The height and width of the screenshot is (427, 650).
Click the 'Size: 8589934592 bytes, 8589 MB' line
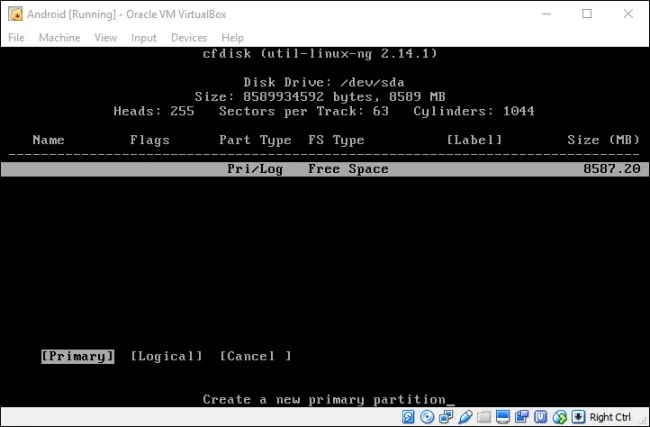(x=320, y=97)
